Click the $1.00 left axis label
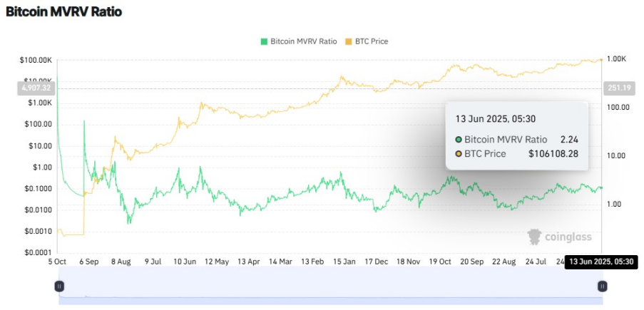644x310 pixels. click(x=42, y=167)
